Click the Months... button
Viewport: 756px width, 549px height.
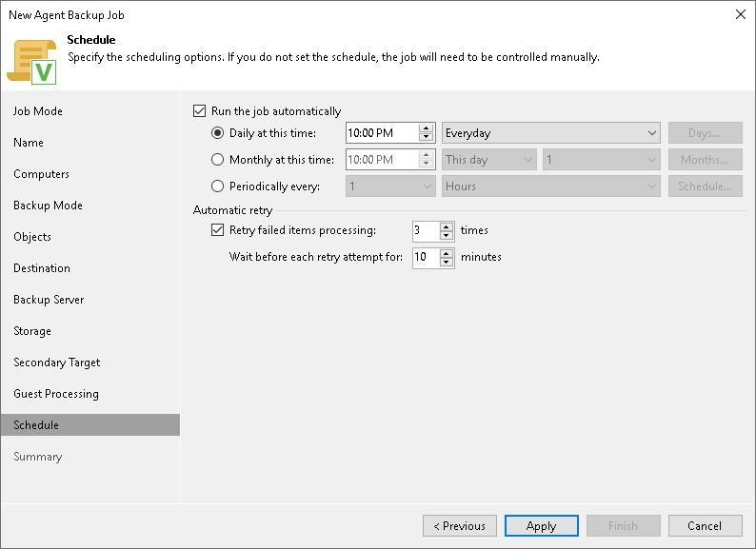(x=705, y=160)
